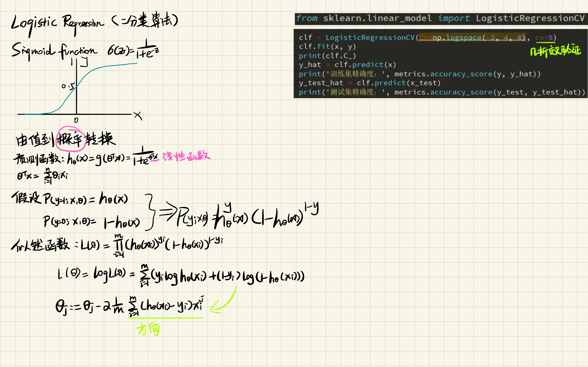The width and height of the screenshot is (588, 367).
Task: Click the underlined 'Cs=np.logspace(-3, 4, 8)' argument
Action: [x=472, y=38]
